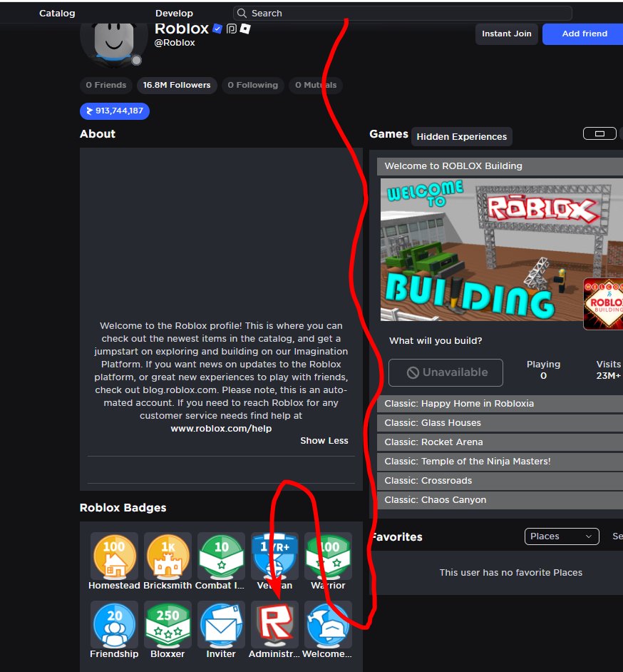Image resolution: width=623 pixels, height=672 pixels.
Task: Click the white Roblox logo icon by username
Action: (245, 29)
